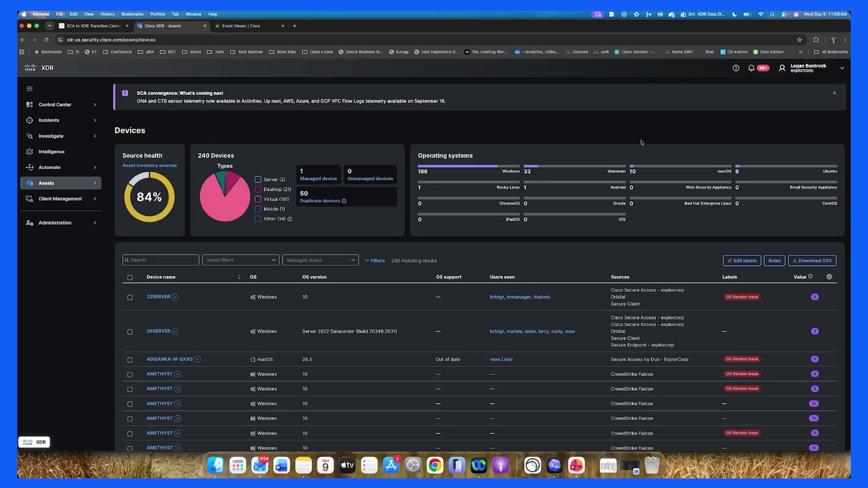Open the Saved filters dropdown
This screenshot has height=488, width=868.
[241, 260]
